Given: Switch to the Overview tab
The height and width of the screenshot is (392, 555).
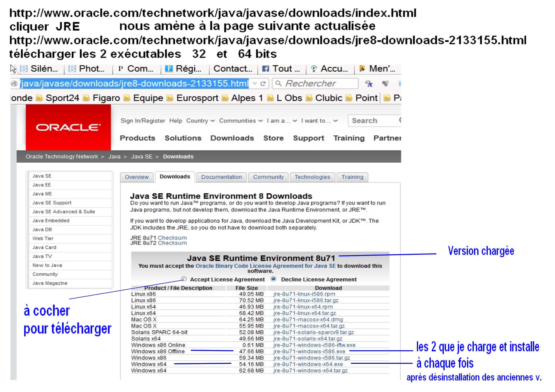Looking at the screenshot, I should 137,177.
